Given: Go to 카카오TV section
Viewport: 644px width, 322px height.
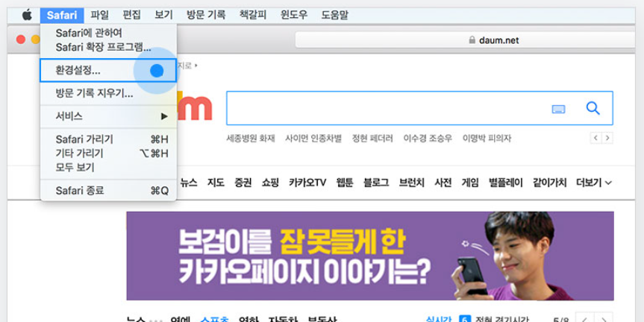Looking at the screenshot, I should [x=307, y=183].
